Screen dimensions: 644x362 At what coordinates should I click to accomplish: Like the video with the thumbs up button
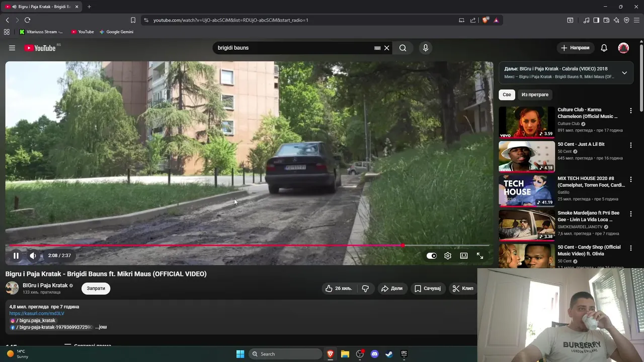339,288
